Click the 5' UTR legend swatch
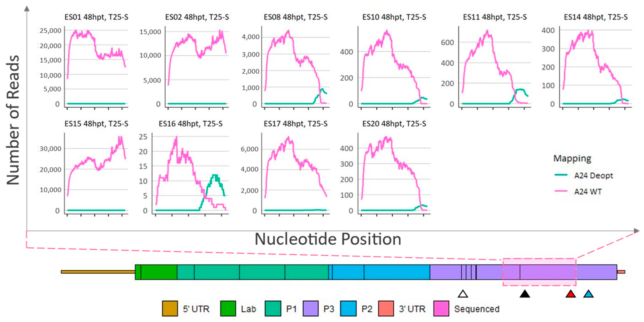This screenshot has height=322, width=644. [170, 309]
